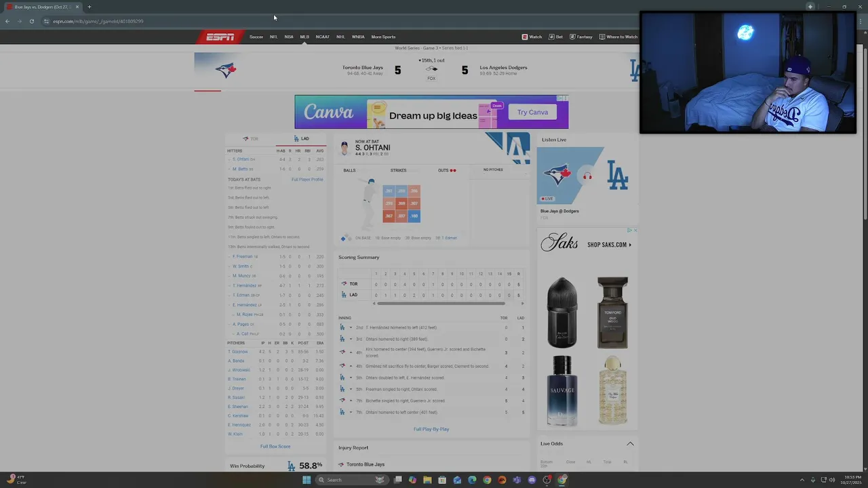The width and height of the screenshot is (868, 488).
Task: Open the Bet link in ESPN header
Action: click(x=556, y=37)
